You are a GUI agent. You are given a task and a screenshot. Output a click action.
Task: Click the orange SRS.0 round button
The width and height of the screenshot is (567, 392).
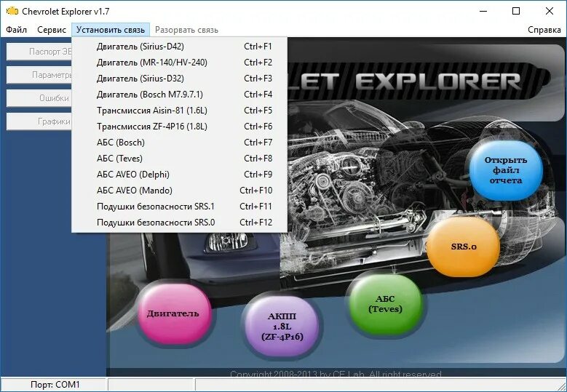click(464, 247)
